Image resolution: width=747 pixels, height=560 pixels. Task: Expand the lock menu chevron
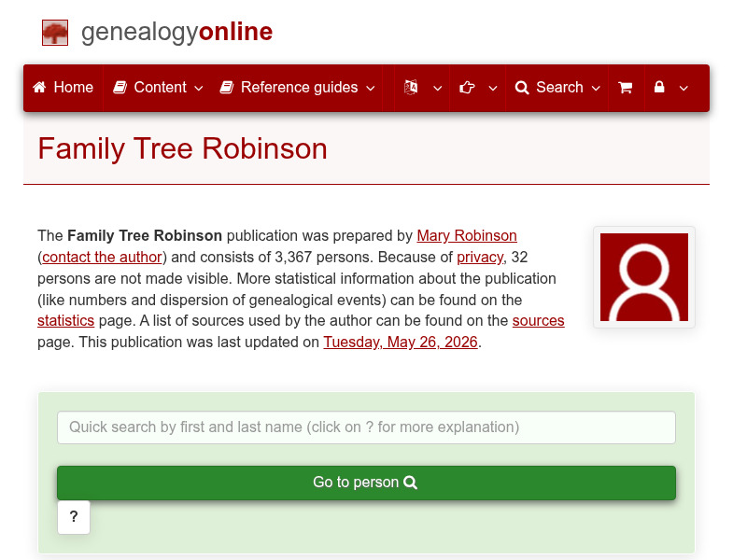tap(684, 88)
